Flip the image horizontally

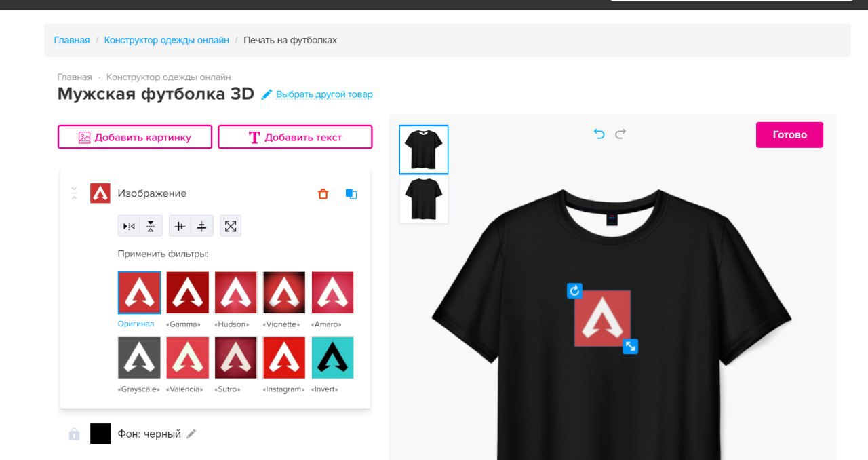129,226
